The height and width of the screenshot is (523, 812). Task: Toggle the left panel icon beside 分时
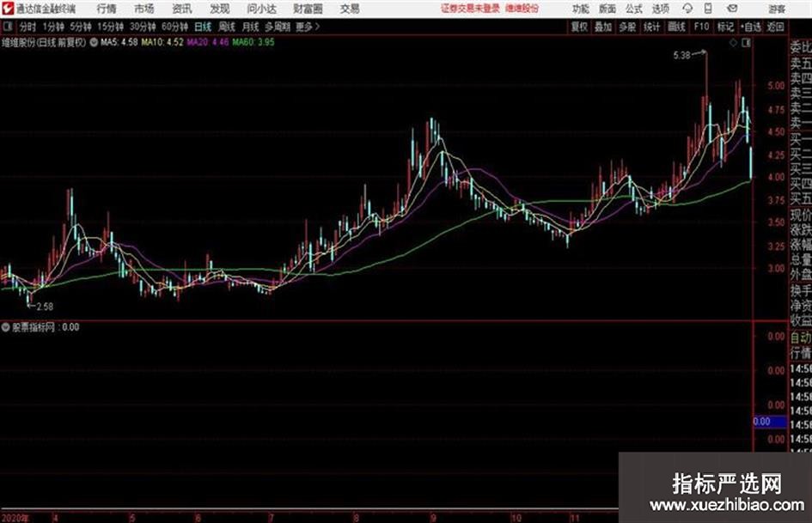pyautogui.click(x=7, y=27)
